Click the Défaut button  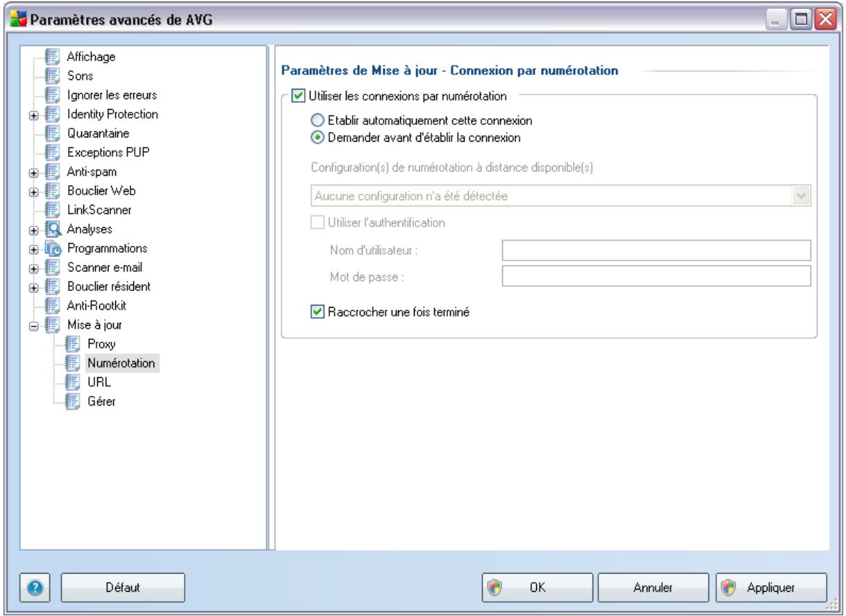point(124,588)
